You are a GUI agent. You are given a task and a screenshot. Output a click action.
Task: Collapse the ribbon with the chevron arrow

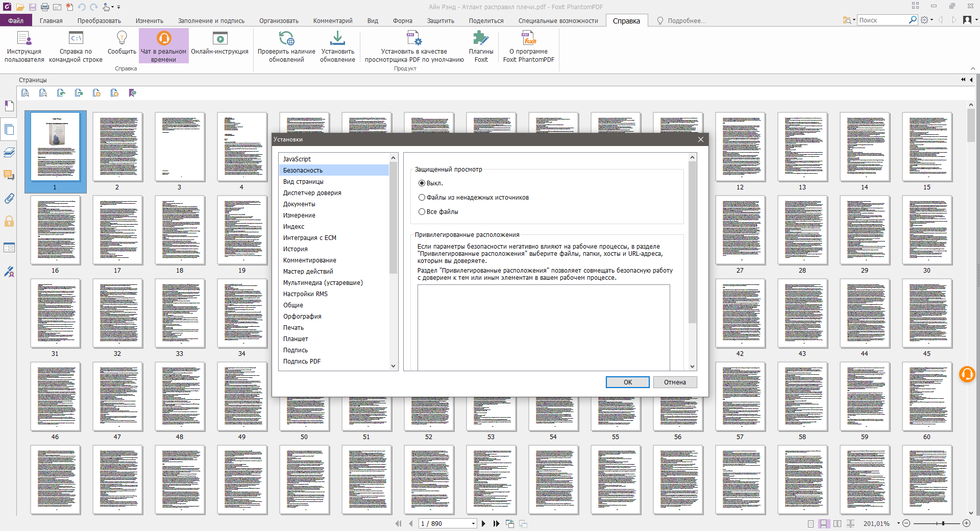(x=973, y=68)
